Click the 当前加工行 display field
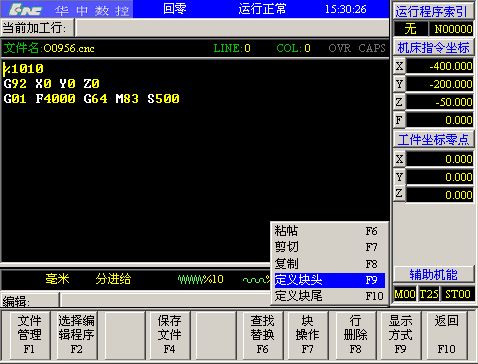 click(x=232, y=28)
